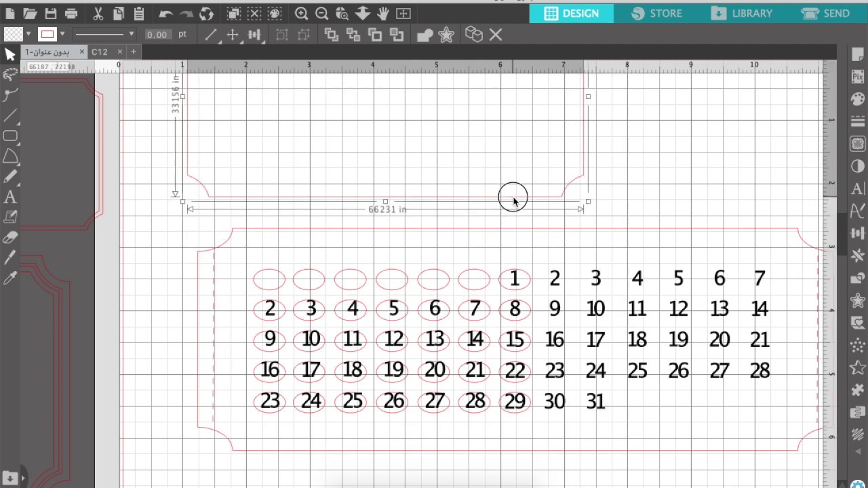Screen dimensions: 868x488
Task: Zoom in with the magnifier plus icon
Action: [x=302, y=13]
